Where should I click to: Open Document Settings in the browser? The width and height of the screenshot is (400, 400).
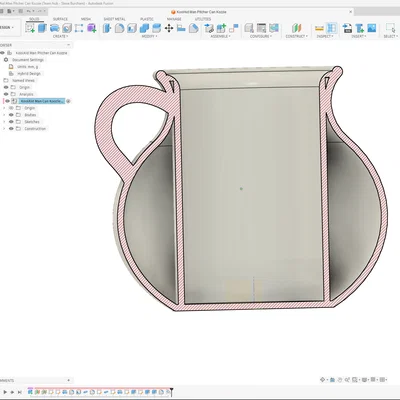coord(28,60)
